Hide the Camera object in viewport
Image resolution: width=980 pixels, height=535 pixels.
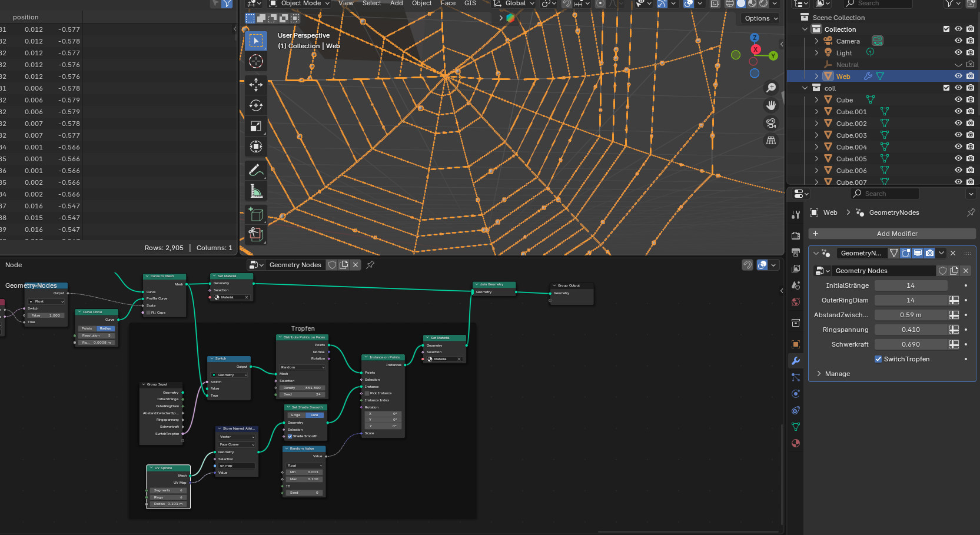958,41
